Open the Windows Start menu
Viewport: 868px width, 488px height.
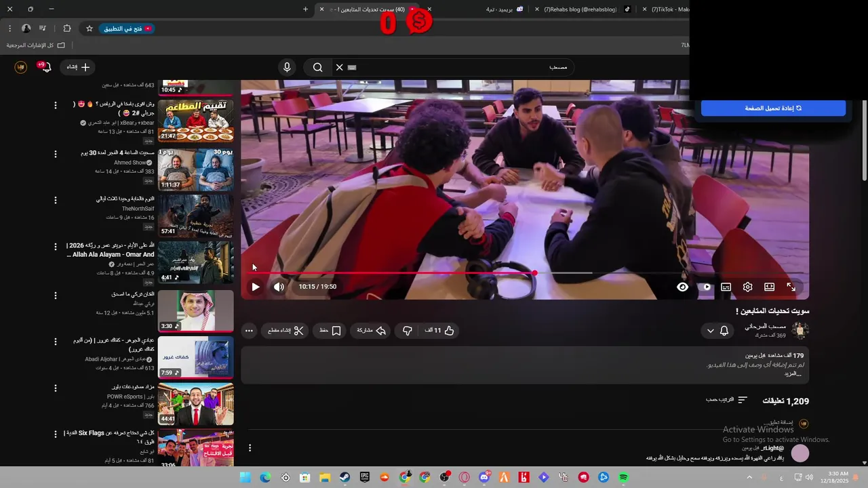(245, 477)
